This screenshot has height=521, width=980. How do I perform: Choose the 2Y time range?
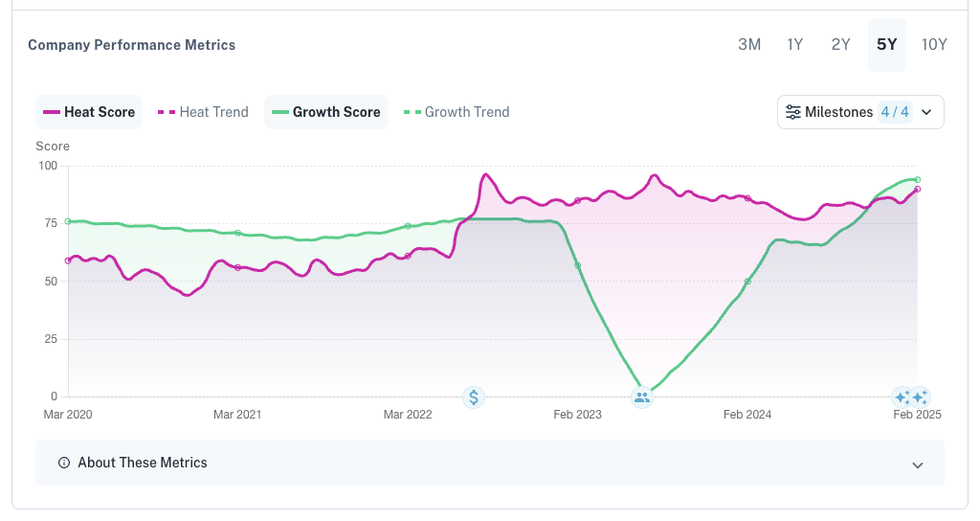point(840,44)
